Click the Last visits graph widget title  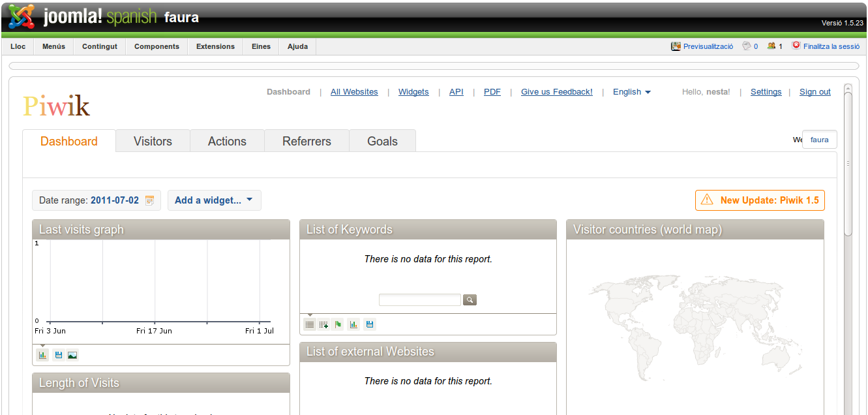[82, 230]
